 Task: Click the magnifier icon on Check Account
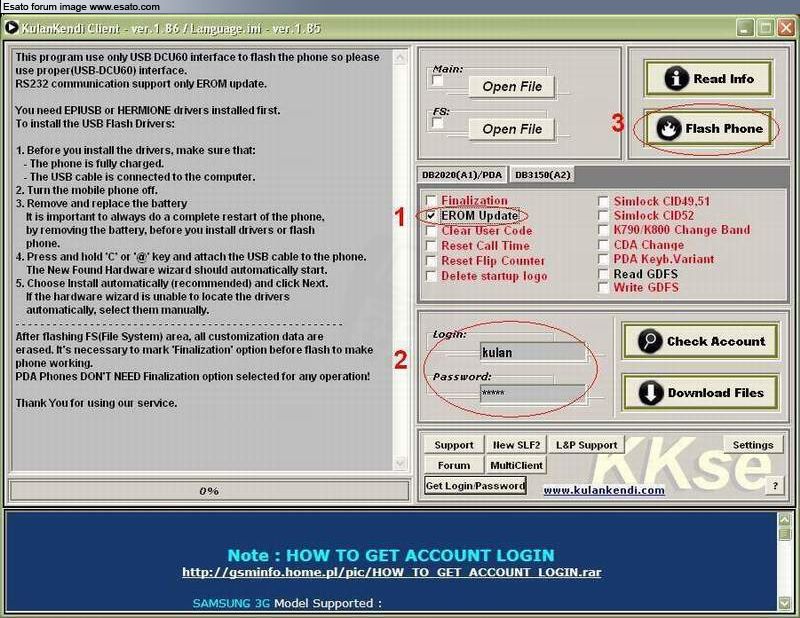pyautogui.click(x=650, y=341)
